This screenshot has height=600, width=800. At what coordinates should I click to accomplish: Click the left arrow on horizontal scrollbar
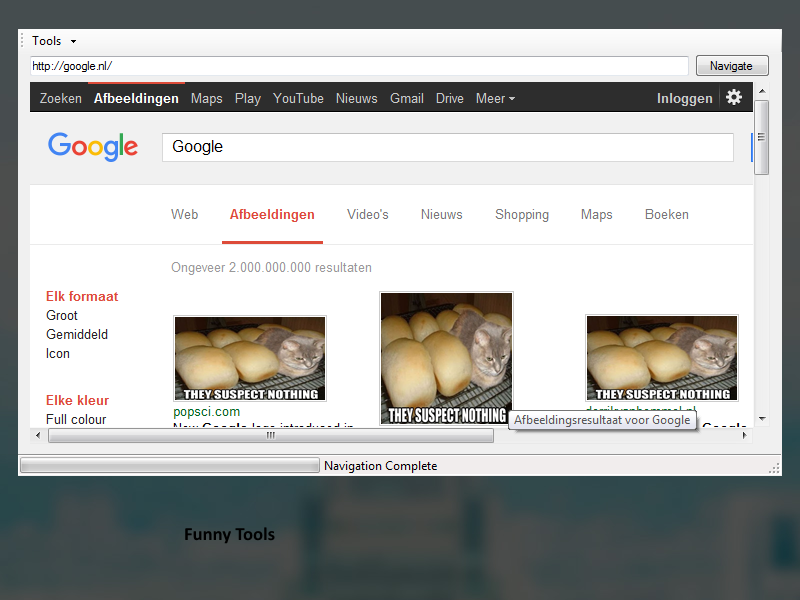click(39, 435)
